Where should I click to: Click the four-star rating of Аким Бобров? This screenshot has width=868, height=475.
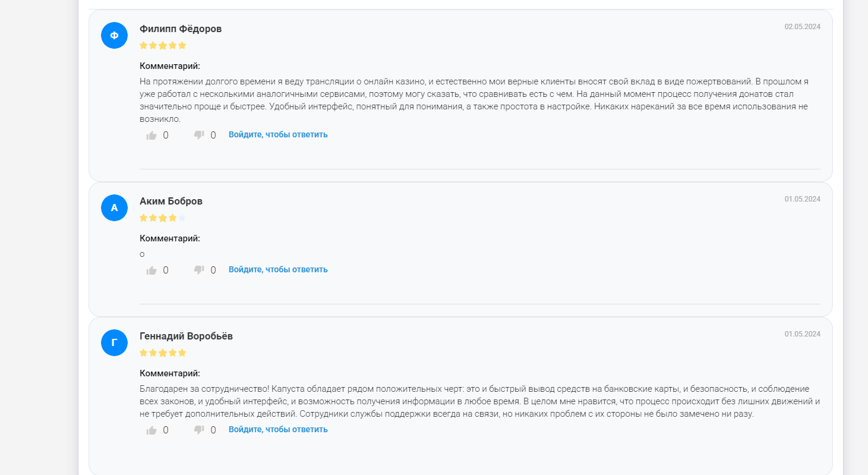point(159,218)
